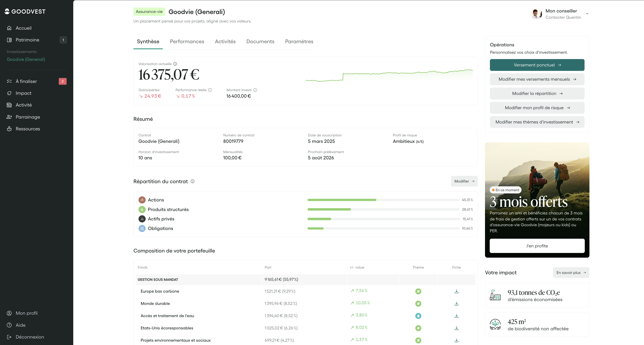Expand the Mon conseiller dropdown chevron
Screen dimensions: 644x345
[x=587, y=14]
